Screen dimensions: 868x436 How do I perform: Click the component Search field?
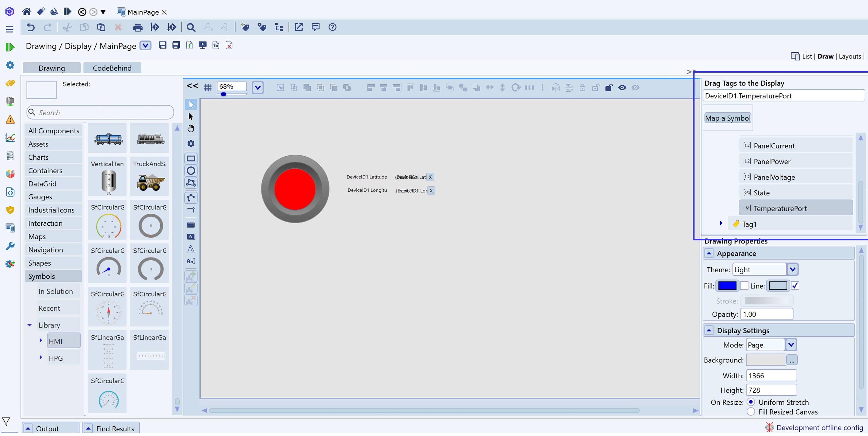[101, 113]
